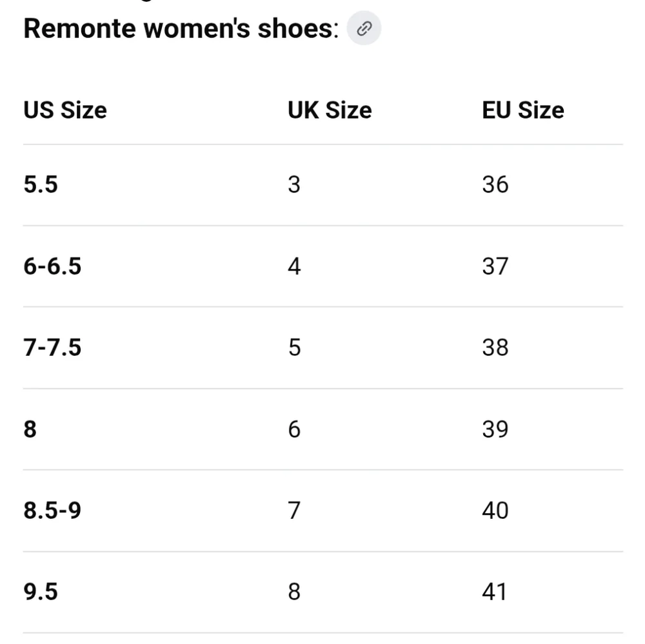Screen dimensions: 645x644
Task: Click the UK Size column header
Action: pyautogui.click(x=330, y=110)
